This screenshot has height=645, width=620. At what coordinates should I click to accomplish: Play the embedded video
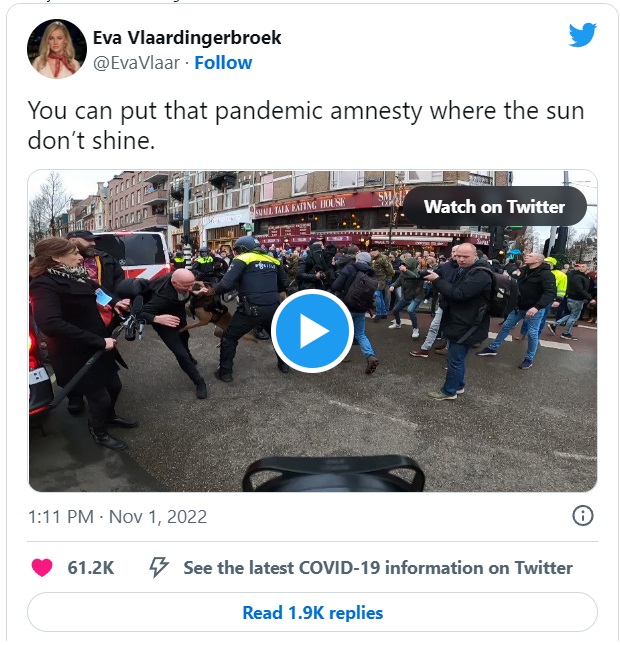click(x=312, y=331)
